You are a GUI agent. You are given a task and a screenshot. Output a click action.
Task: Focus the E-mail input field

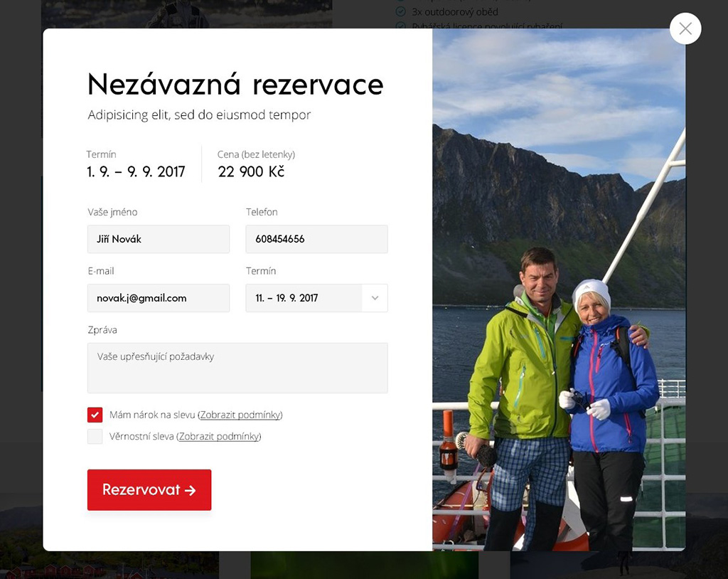(x=159, y=298)
